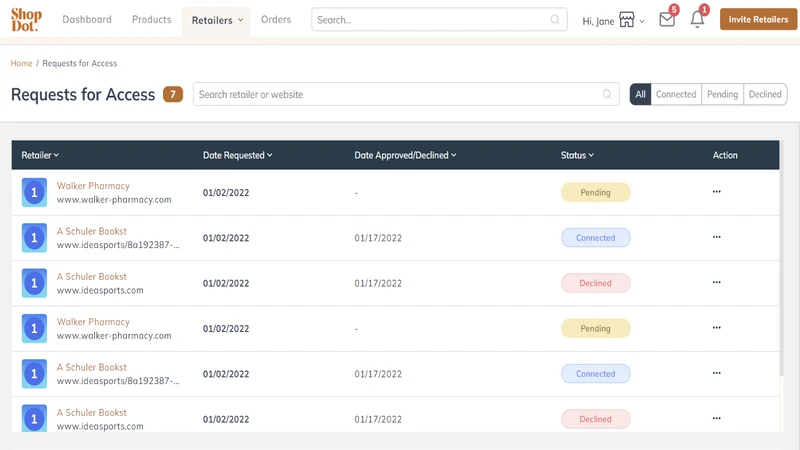The height and width of the screenshot is (450, 800).
Task: Open the Products tab
Action: pyautogui.click(x=152, y=19)
